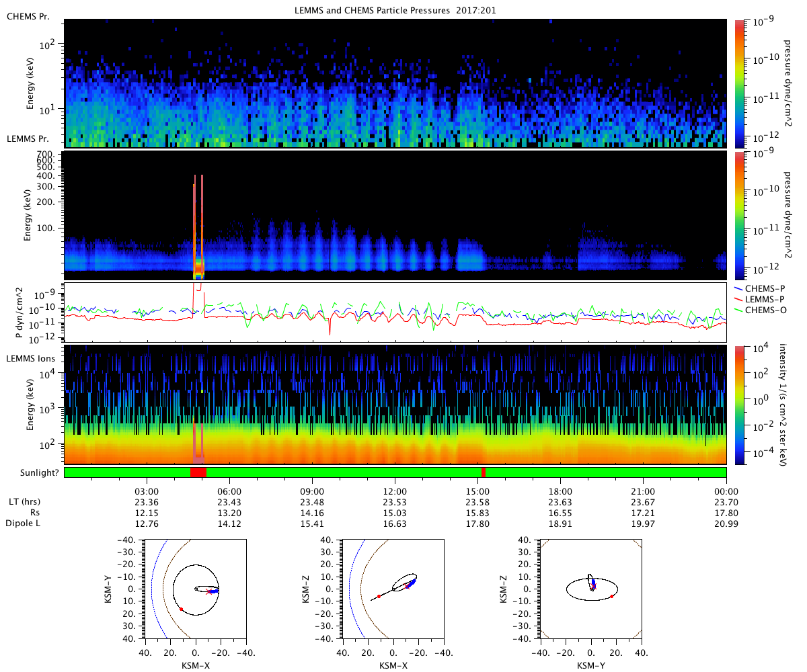
Task: Click the Dipole L value 20.99
Action: [726, 523]
